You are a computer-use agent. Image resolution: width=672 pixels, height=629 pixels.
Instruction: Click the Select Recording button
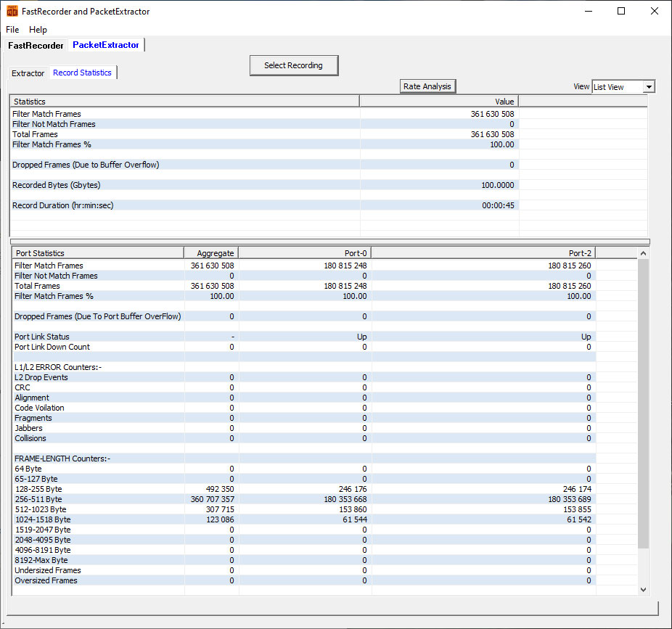tap(294, 65)
